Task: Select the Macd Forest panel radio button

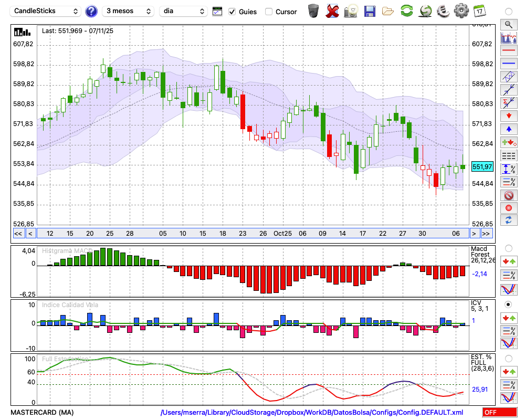Action: click(509, 248)
